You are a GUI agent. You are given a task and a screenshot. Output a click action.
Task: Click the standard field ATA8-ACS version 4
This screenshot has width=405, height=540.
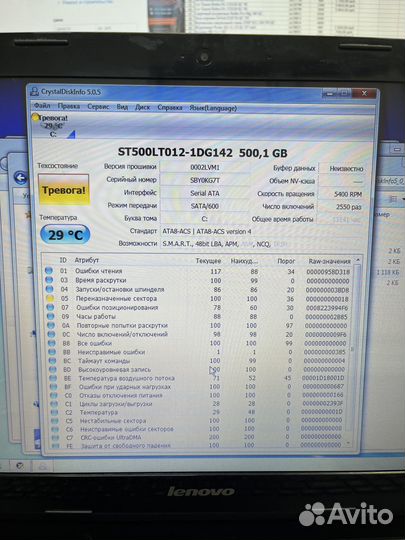click(262, 231)
